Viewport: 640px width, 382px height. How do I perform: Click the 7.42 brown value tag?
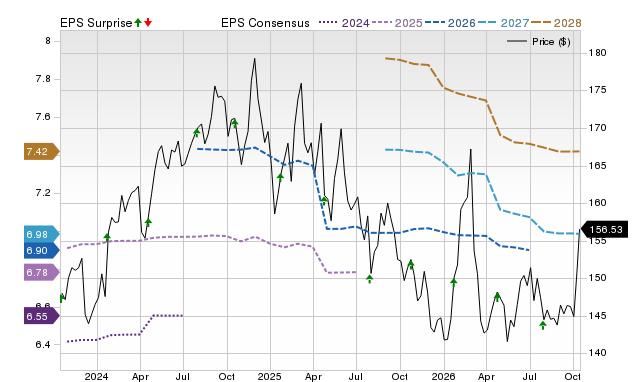pyautogui.click(x=41, y=152)
